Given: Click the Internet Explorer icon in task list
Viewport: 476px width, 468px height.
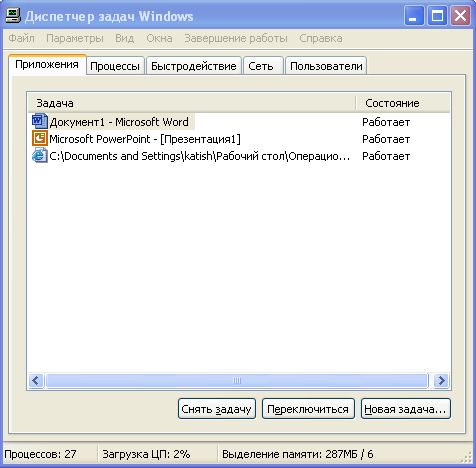Looking at the screenshot, I should tap(40, 155).
